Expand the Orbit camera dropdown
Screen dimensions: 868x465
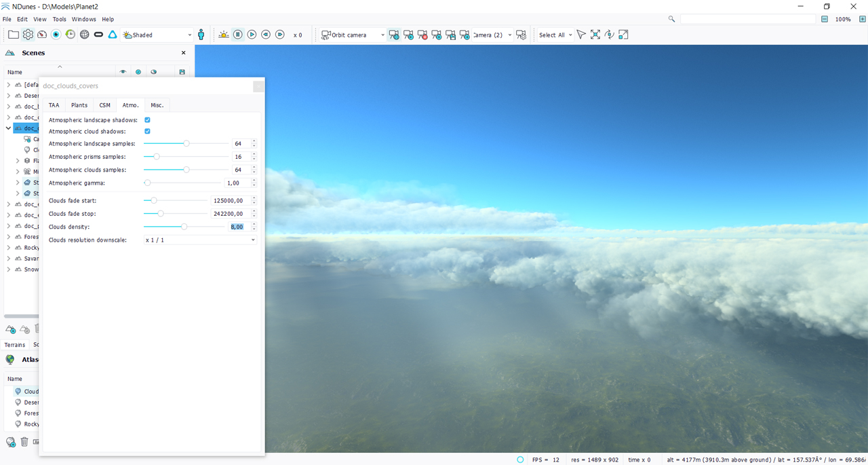point(353,35)
